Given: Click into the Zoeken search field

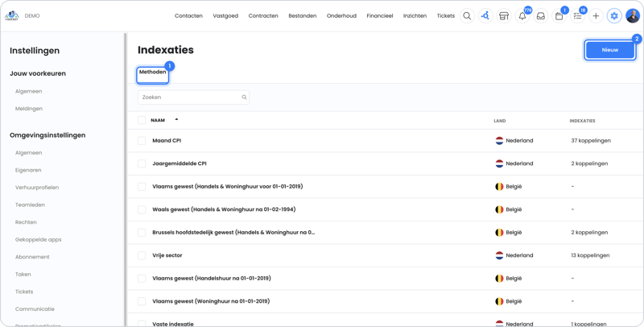Looking at the screenshot, I should click(x=193, y=97).
